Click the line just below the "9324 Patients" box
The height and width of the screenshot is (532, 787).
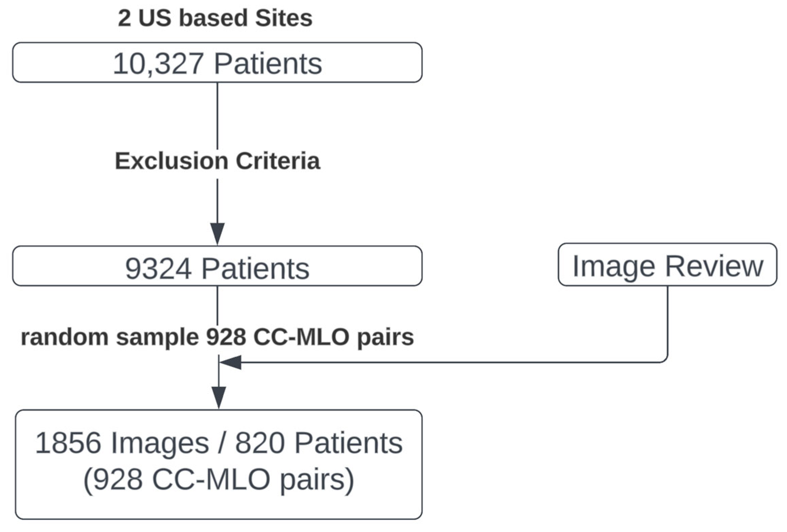[x=217, y=305]
